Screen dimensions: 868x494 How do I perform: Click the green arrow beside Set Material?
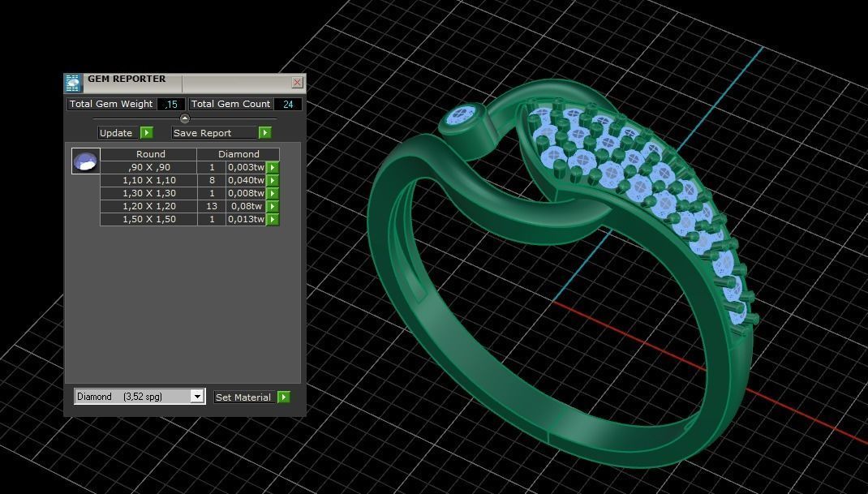click(283, 397)
